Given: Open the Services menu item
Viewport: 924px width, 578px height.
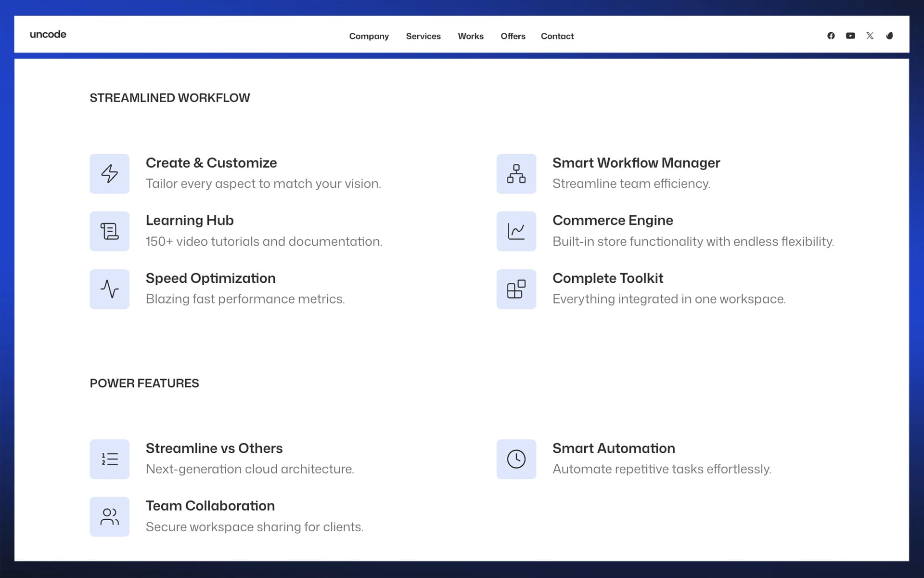Looking at the screenshot, I should 423,36.
